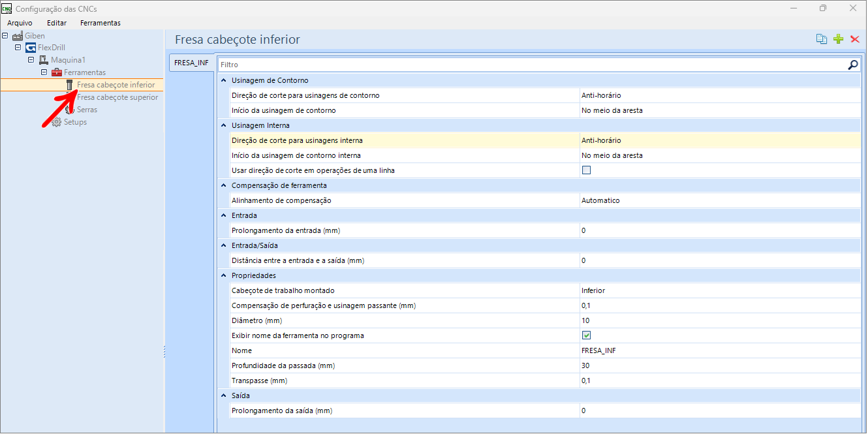Open the Ferramentas menu in menu bar
This screenshot has height=434, width=868.
(x=100, y=23)
